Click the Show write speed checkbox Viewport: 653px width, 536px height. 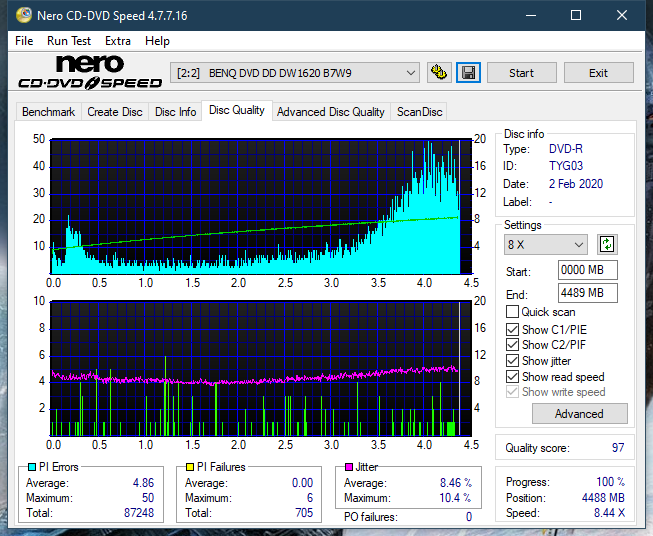click(x=512, y=392)
